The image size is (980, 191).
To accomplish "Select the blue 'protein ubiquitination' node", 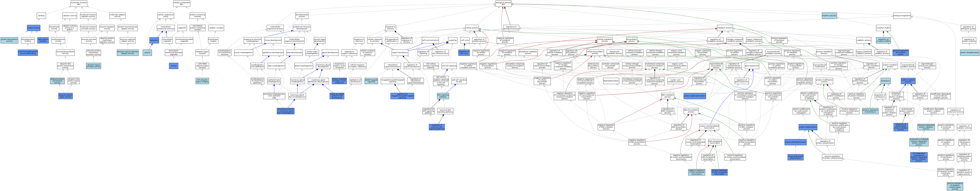I will click(x=808, y=127).
